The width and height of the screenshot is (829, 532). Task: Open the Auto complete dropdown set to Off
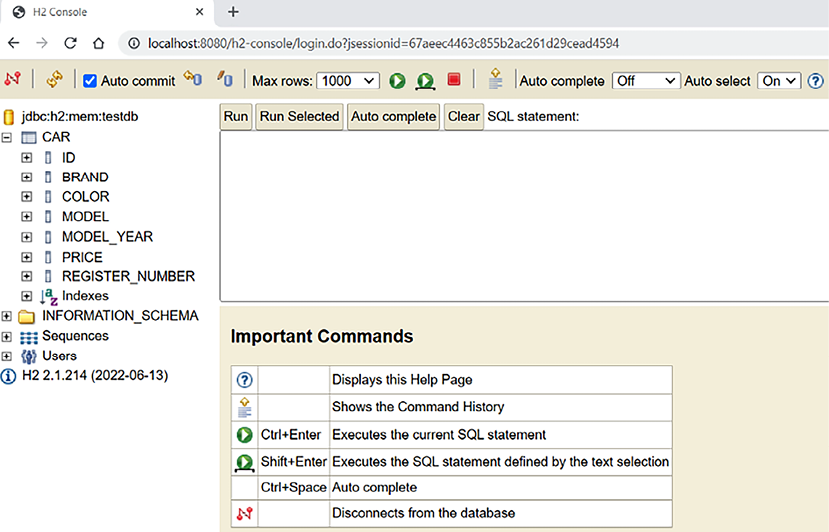pos(645,81)
